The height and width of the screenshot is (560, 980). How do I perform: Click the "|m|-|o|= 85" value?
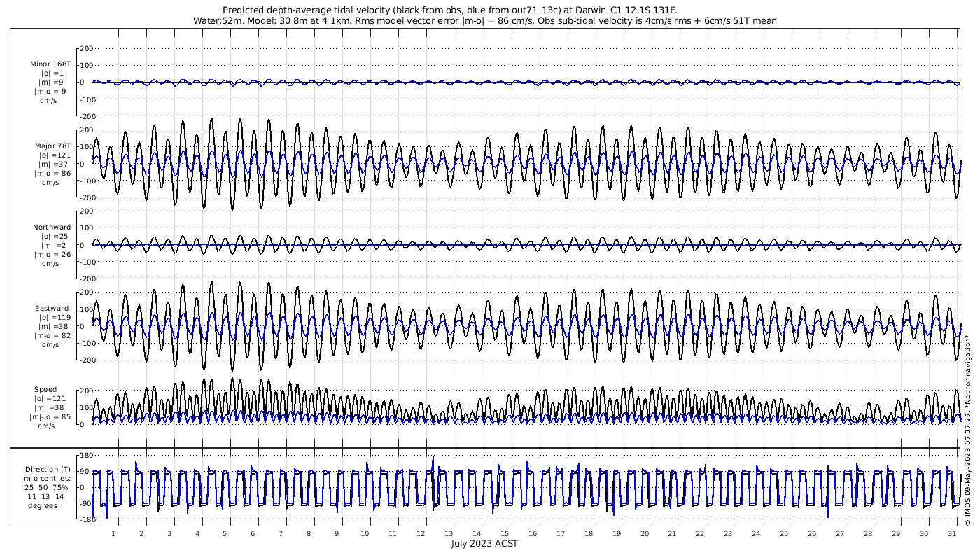click(50, 417)
